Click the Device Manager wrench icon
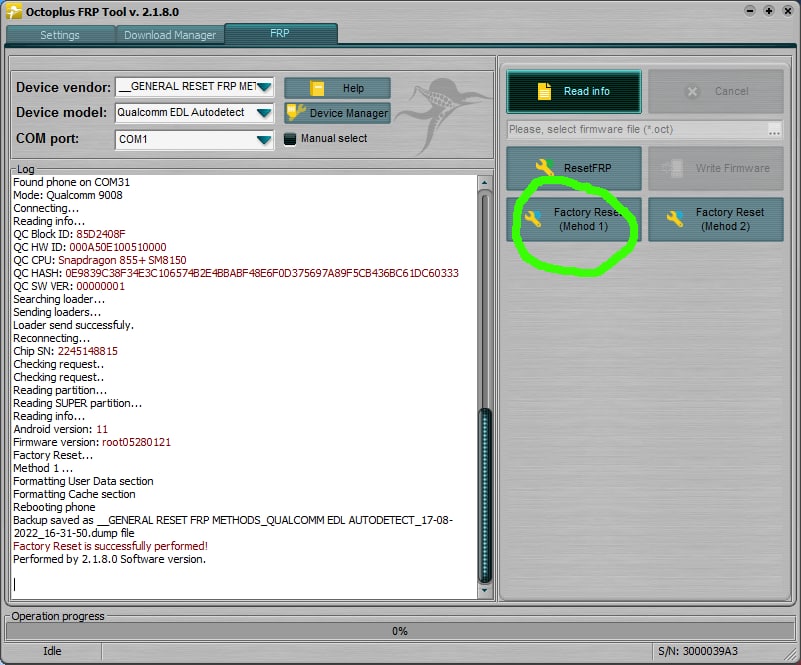Screen dimensions: 801x665 (296, 112)
